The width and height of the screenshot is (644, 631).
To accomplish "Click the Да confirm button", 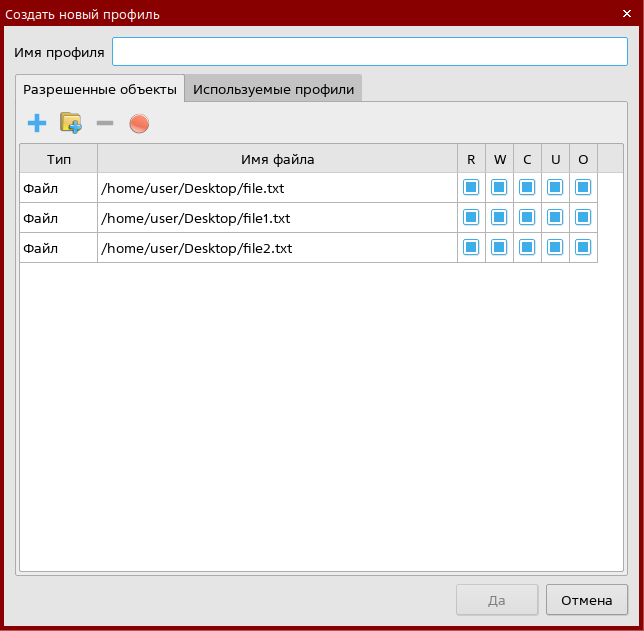I will click(496, 600).
